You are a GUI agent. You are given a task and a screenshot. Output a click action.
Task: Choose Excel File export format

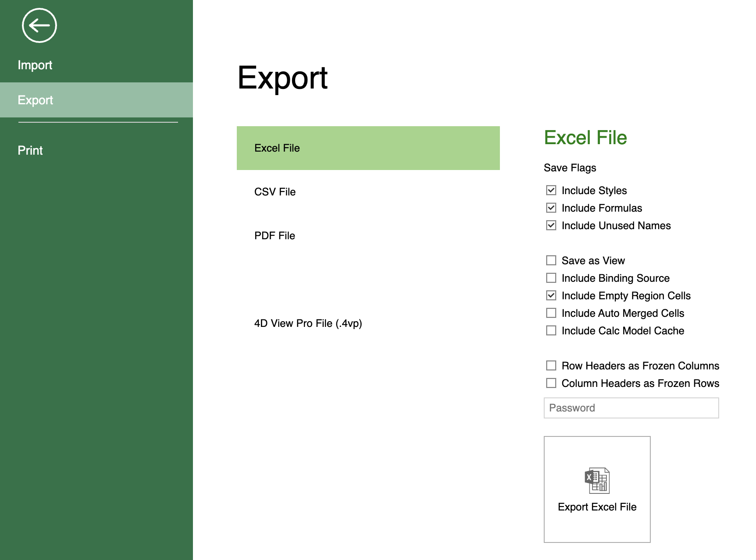coord(368,148)
